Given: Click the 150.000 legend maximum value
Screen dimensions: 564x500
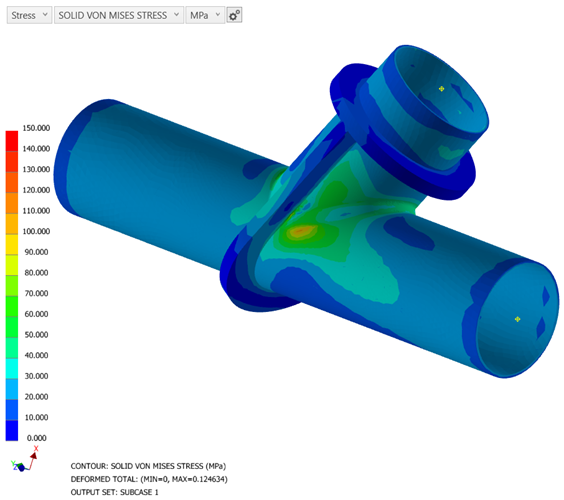Looking at the screenshot, I should tap(36, 128).
